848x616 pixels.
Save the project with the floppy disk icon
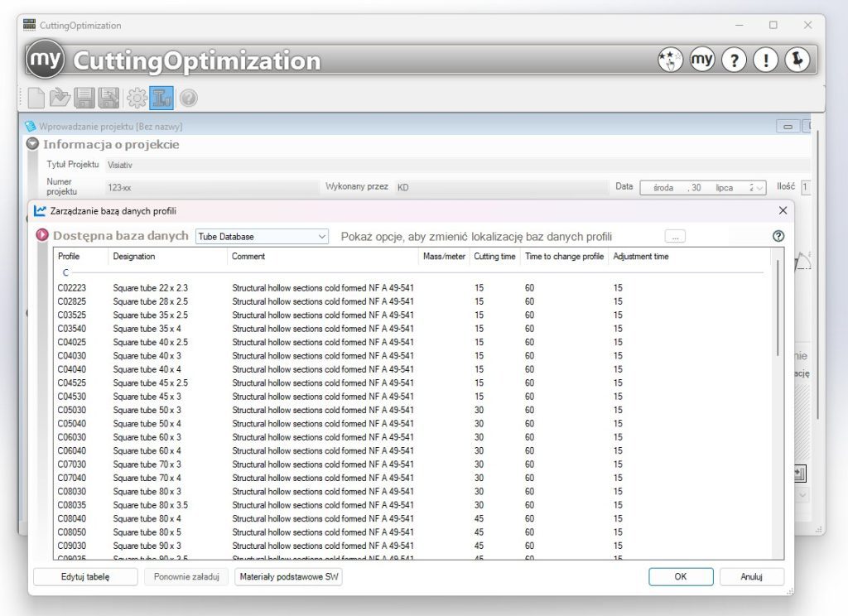84,98
